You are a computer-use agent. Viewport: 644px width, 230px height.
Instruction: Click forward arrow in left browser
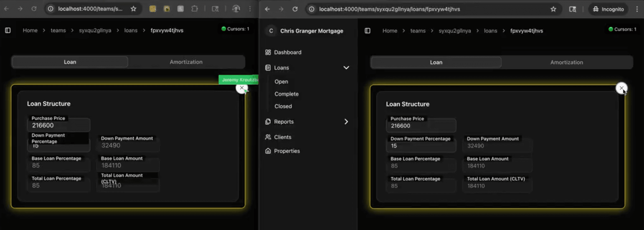(20, 9)
